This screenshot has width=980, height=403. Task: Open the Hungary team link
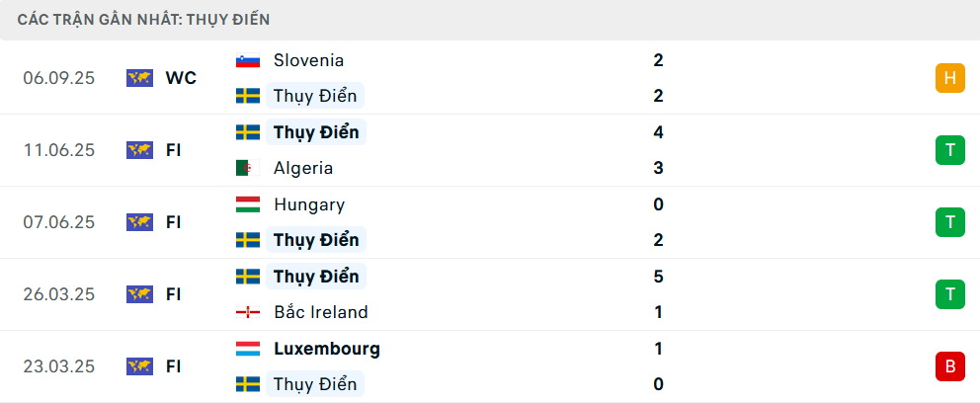(x=309, y=204)
